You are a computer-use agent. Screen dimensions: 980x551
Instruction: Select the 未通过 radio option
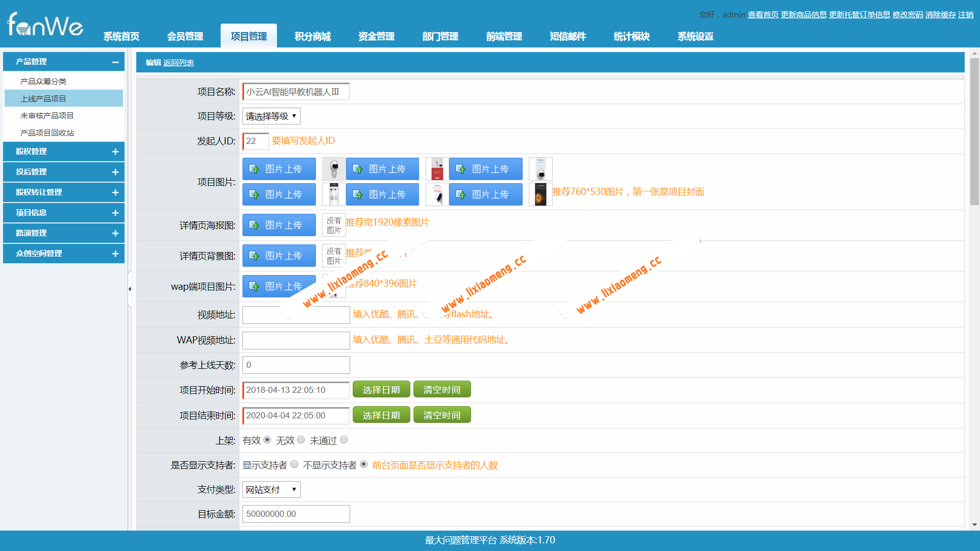point(344,440)
